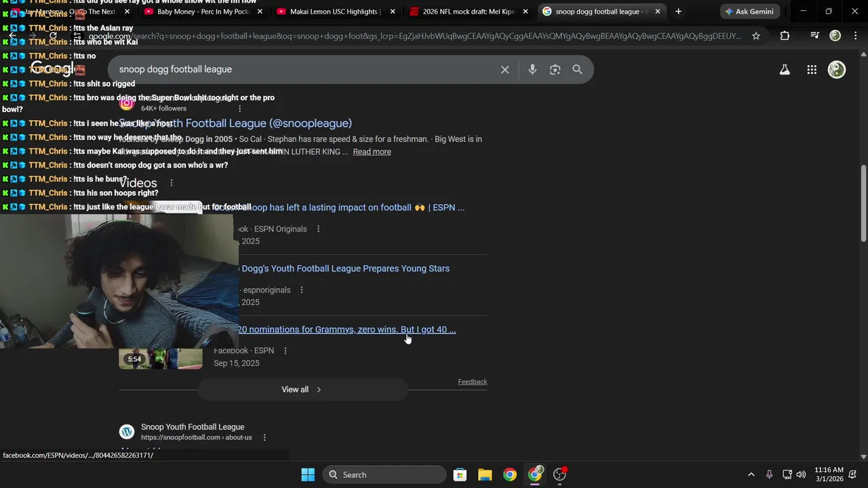Viewport: 868px width, 488px height.
Task: Open Search Labs flask icon
Action: point(785,69)
